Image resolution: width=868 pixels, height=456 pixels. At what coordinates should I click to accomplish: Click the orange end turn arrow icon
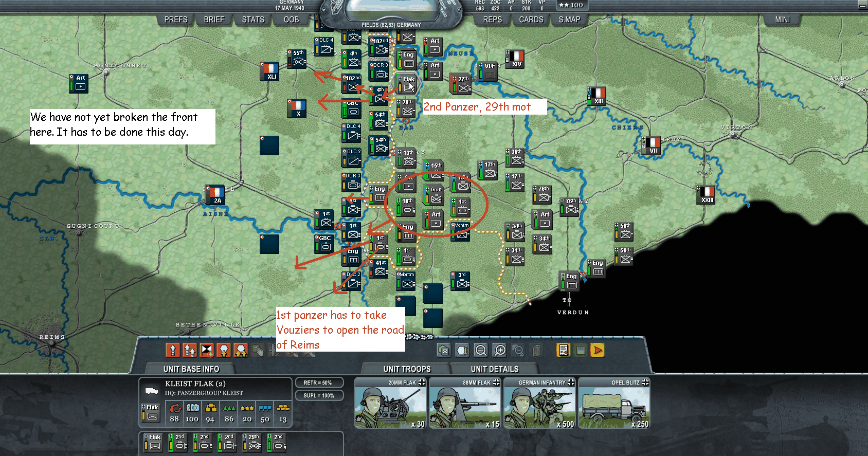pos(598,350)
